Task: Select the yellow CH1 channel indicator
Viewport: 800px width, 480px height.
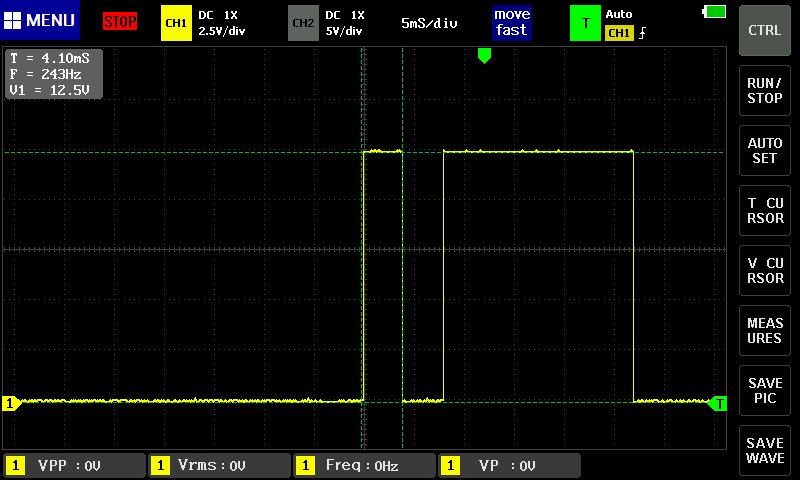Action: pyautogui.click(x=176, y=23)
